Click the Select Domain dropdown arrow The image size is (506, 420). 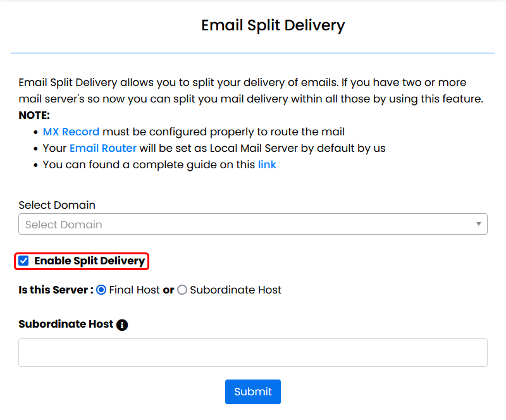(x=479, y=225)
